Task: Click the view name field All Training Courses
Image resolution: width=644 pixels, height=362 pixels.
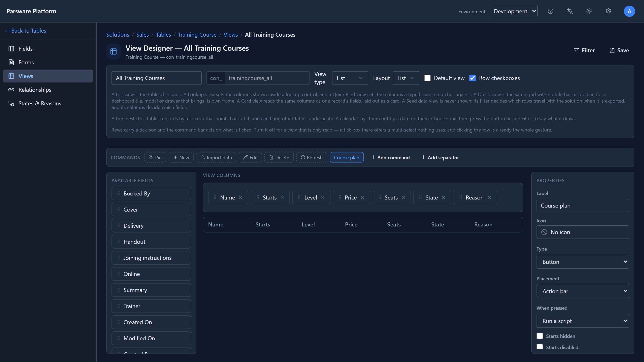Action: (157, 78)
